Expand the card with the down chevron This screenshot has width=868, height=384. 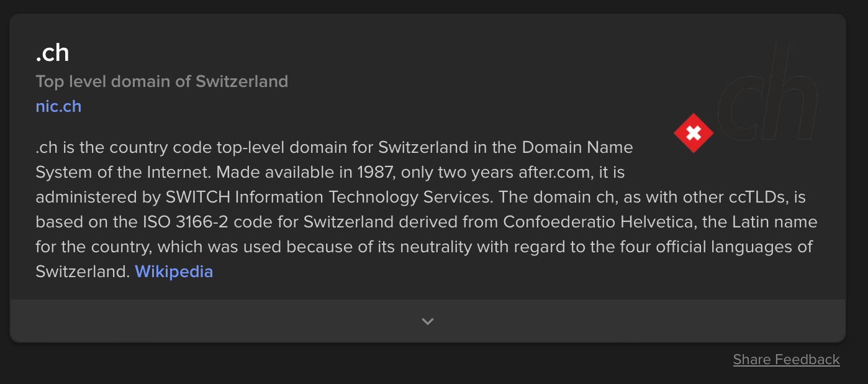[427, 321]
